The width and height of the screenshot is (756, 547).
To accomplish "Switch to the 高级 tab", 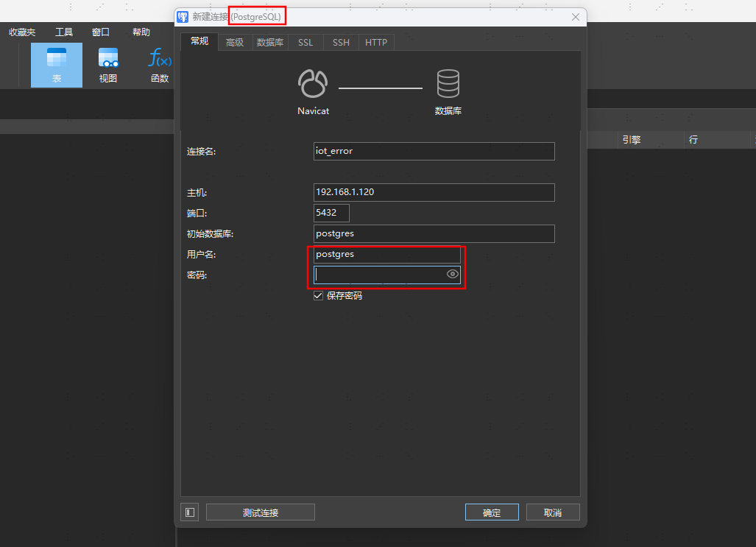I will click(x=235, y=43).
